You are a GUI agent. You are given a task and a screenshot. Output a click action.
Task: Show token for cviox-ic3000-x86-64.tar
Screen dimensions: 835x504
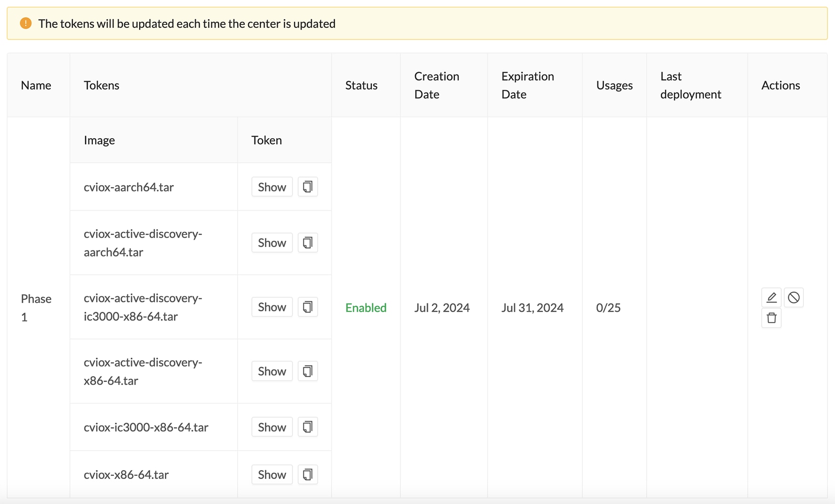[x=272, y=427]
